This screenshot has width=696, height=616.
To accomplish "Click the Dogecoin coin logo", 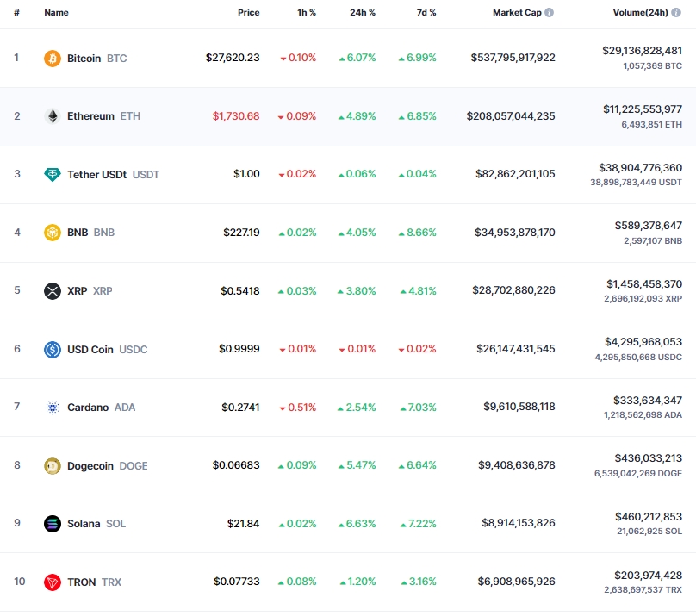I will [x=53, y=466].
